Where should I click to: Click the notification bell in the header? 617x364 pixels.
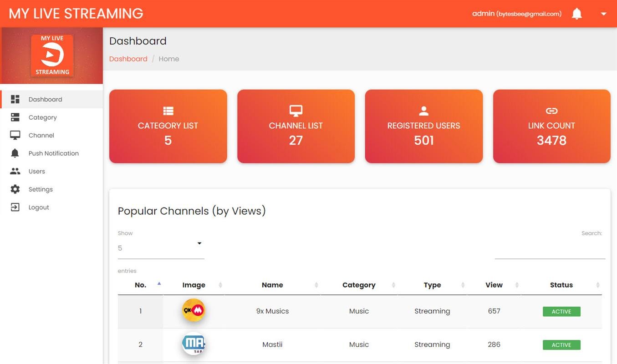(576, 13)
